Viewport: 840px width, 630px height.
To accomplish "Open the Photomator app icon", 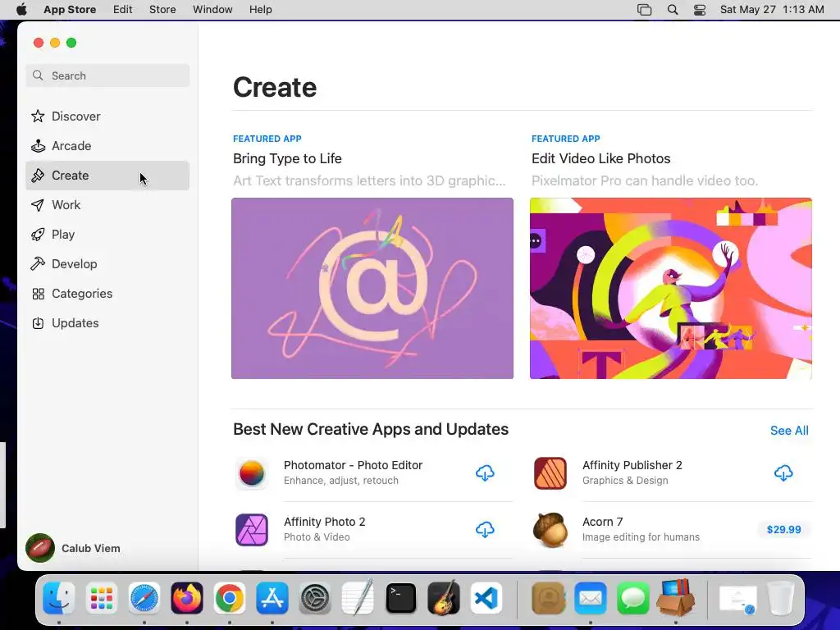I will (251, 473).
